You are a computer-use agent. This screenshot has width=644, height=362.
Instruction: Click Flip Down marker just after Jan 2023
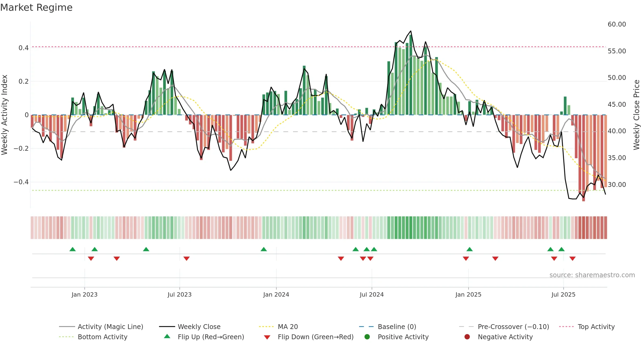pyautogui.click(x=91, y=258)
